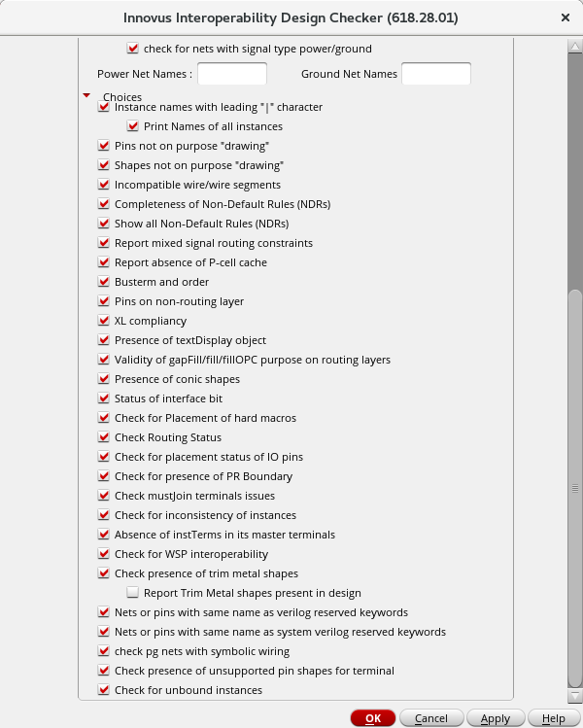Click the Power Net Names field
The width and height of the screenshot is (583, 728).
click(232, 74)
